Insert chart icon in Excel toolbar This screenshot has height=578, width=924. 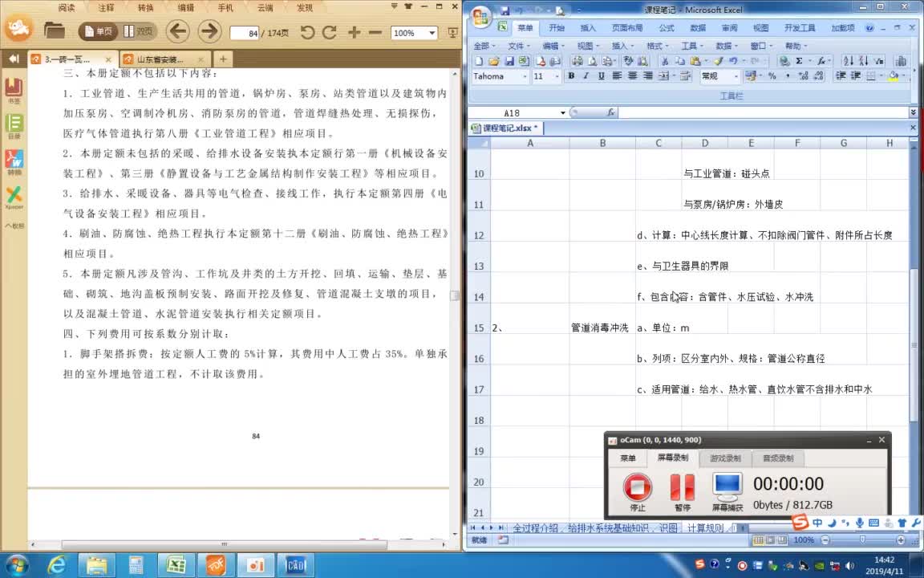(901, 61)
